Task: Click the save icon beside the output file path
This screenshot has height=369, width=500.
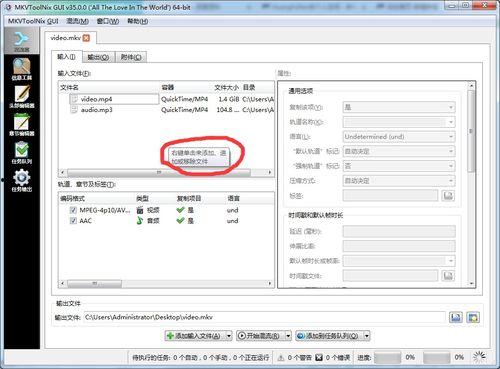Action: tap(455, 317)
